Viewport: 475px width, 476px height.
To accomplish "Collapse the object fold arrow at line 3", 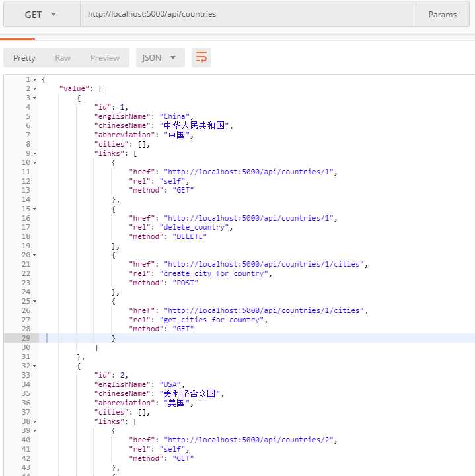I will (34, 98).
